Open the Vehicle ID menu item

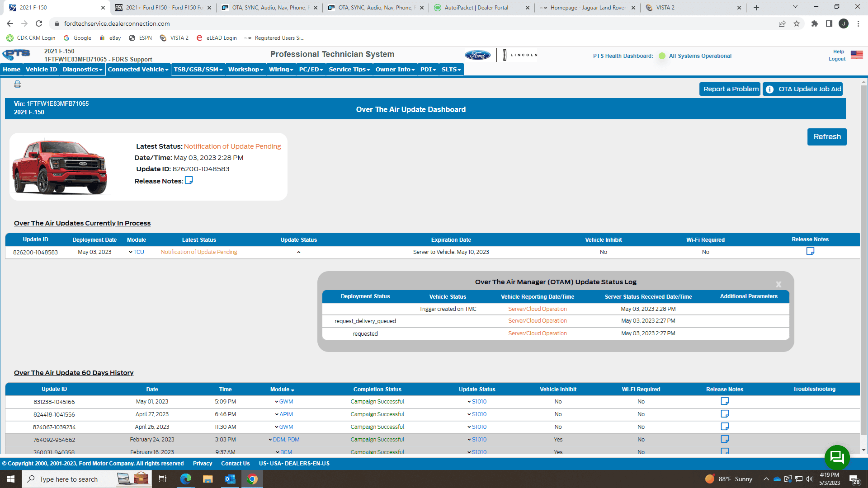(41, 69)
